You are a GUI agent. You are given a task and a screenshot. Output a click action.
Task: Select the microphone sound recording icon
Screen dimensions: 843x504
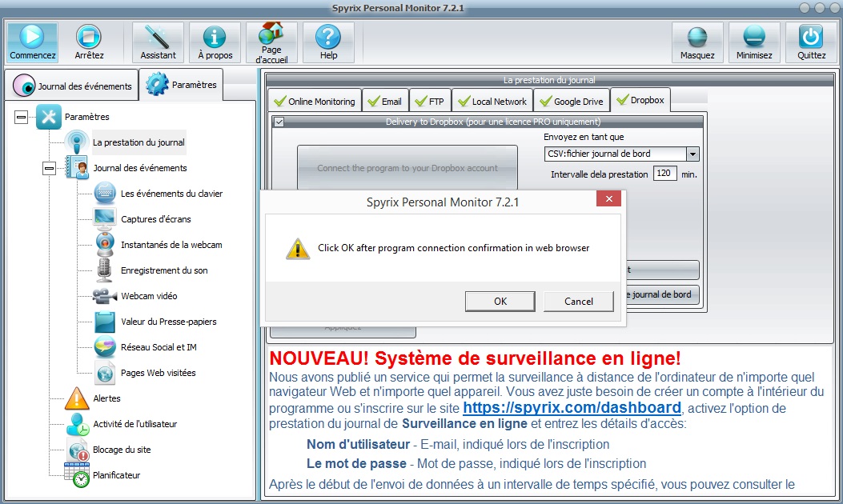coord(104,270)
